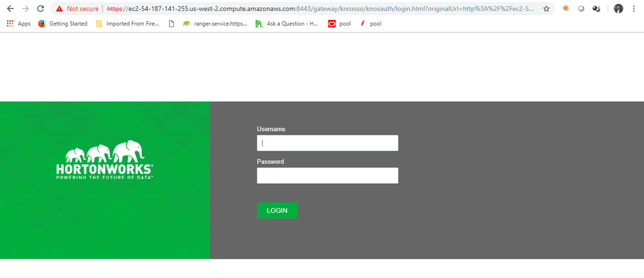644x278 pixels.
Task: Click the green LOGIN button
Action: [x=277, y=210]
